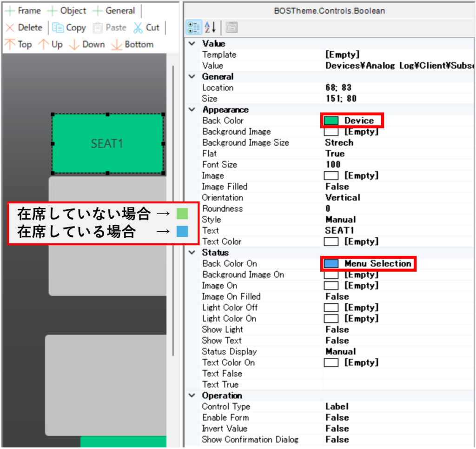The image size is (476, 449).
Task: Open the Property Pages button
Action: (231, 27)
